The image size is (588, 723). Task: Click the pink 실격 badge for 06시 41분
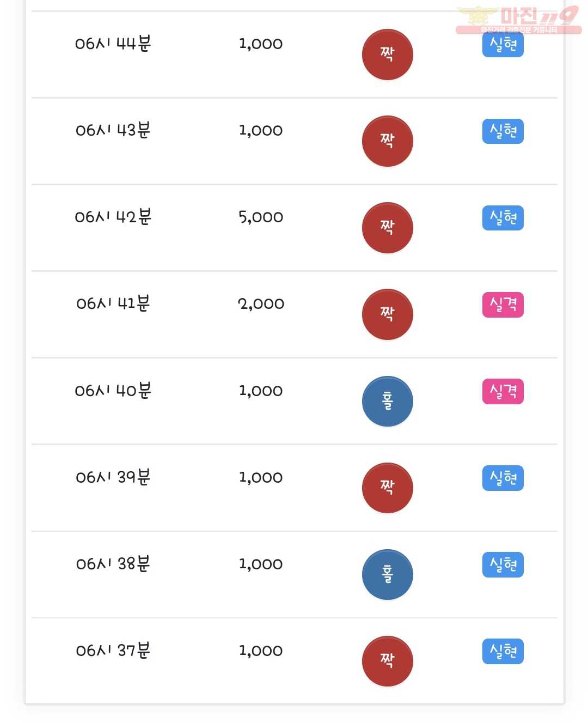point(503,305)
